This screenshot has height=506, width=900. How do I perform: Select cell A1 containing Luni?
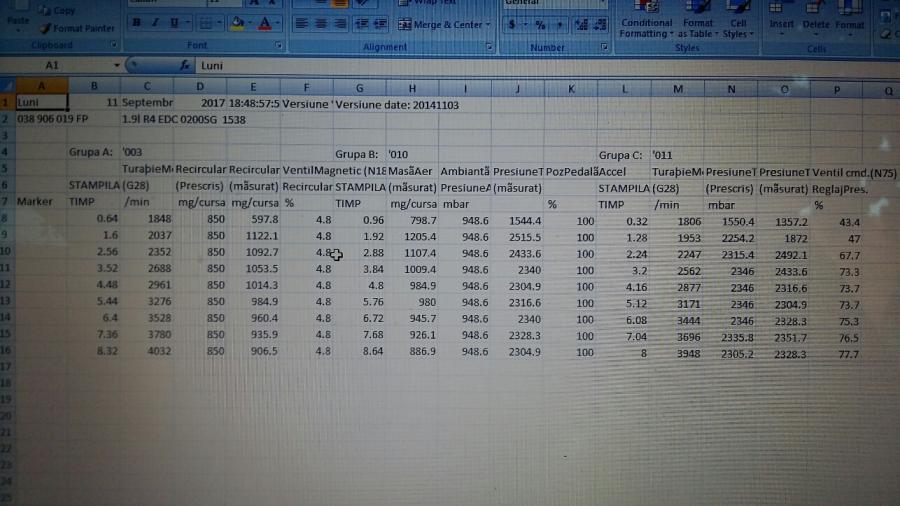click(x=40, y=102)
